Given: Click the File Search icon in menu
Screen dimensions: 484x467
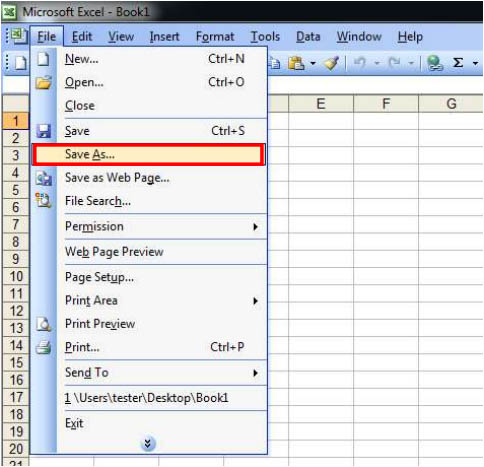Looking at the screenshot, I should [43, 201].
